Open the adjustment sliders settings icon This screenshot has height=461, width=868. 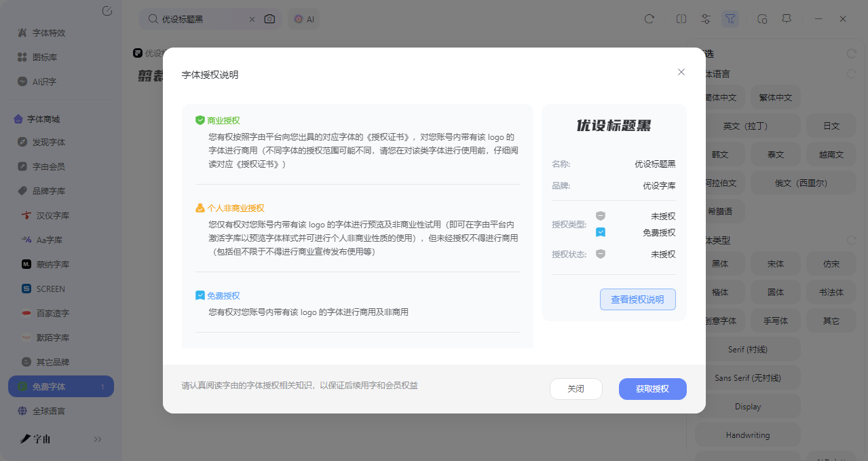point(706,19)
